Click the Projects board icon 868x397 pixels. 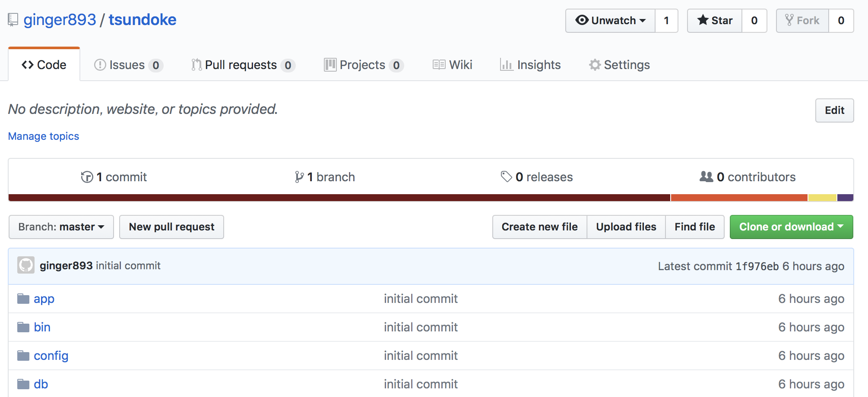tap(330, 65)
